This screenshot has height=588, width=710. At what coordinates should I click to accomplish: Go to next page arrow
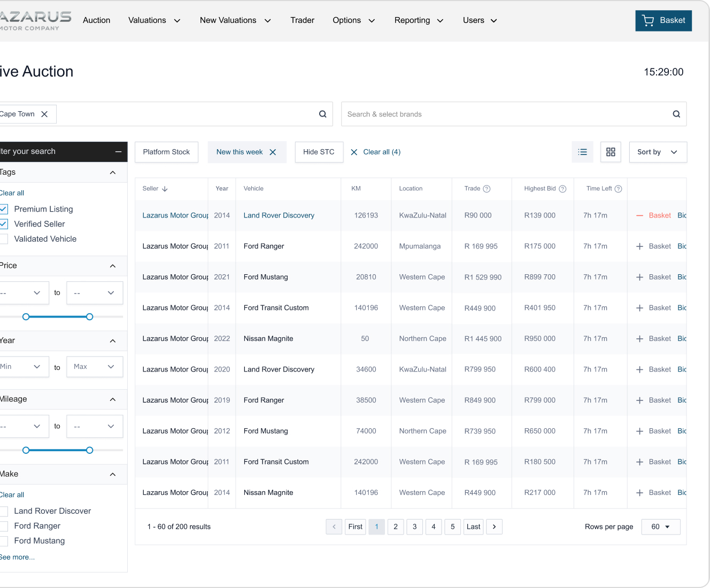click(x=494, y=527)
